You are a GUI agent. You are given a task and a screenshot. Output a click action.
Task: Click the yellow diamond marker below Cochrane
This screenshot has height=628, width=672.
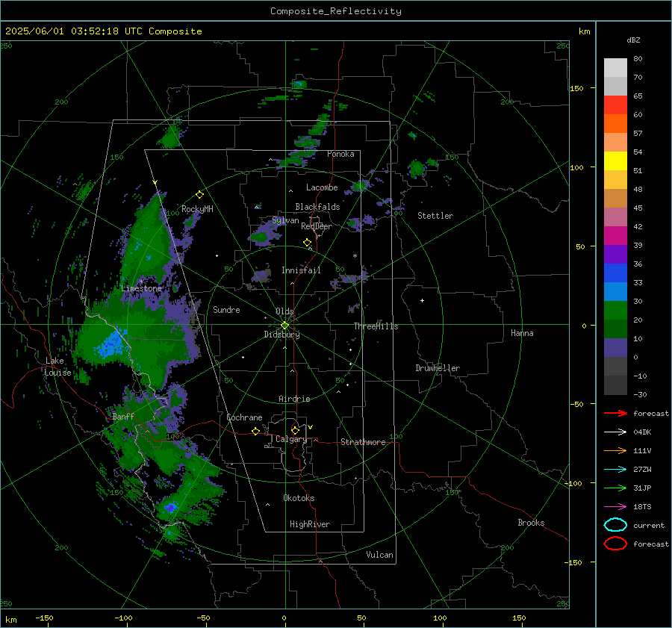point(255,431)
